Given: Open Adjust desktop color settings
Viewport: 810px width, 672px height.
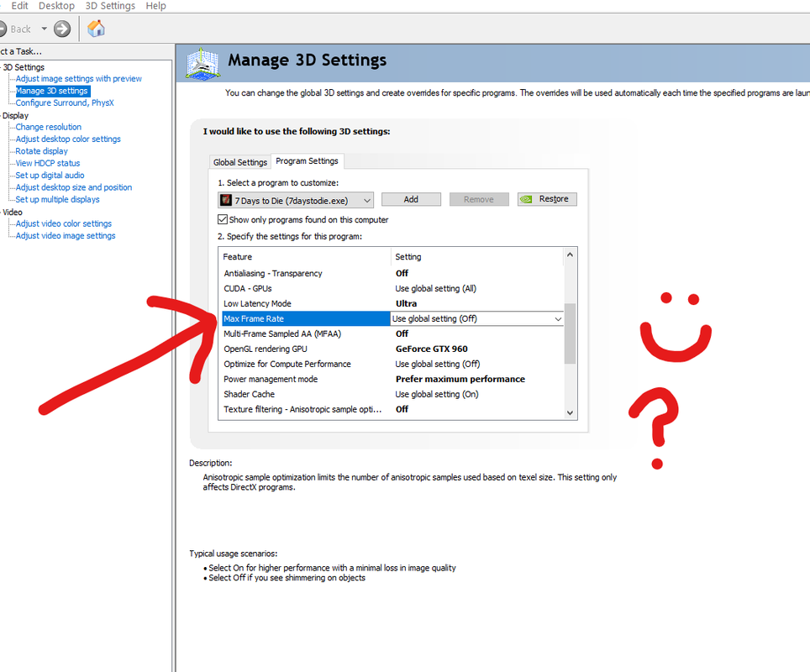Looking at the screenshot, I should [x=68, y=139].
